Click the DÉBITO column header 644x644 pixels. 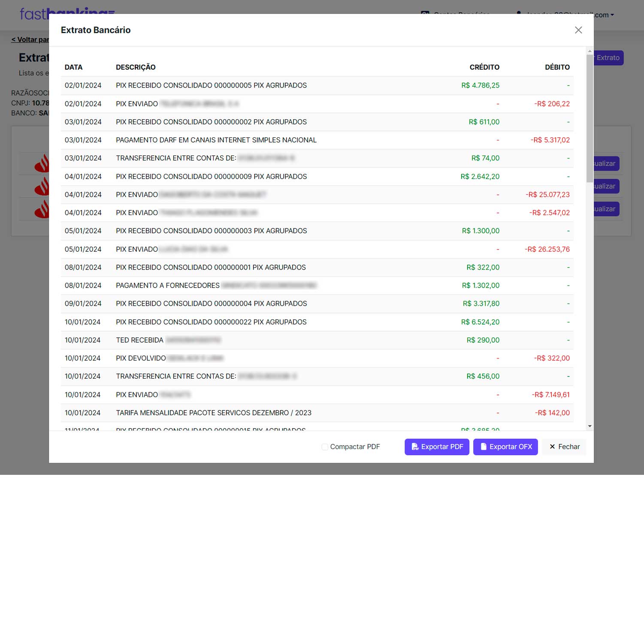(x=557, y=67)
